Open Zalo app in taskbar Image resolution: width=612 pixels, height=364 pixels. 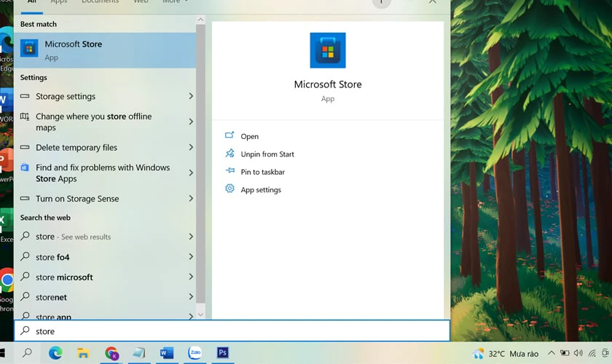tap(195, 352)
